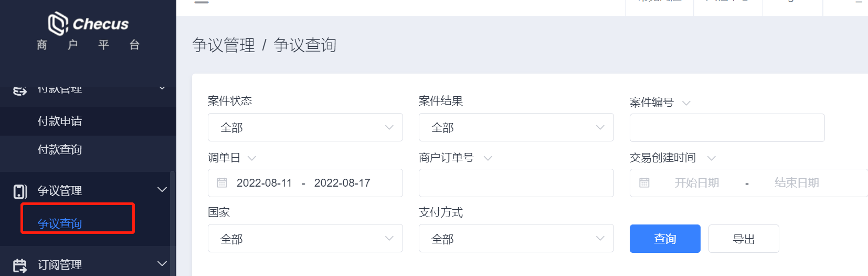This screenshot has width=868, height=276.
Task: Open calendar icon in 交易创建时间 field
Action: (x=644, y=183)
